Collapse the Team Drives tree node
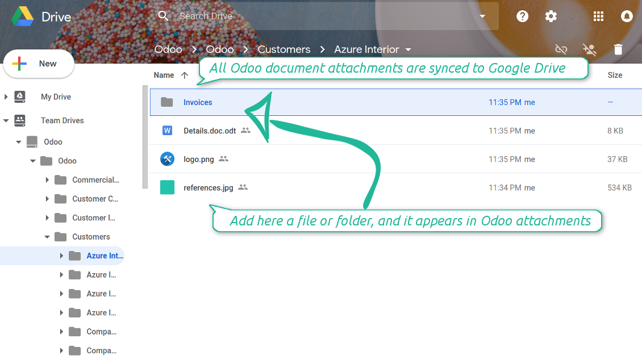642x364 pixels. [6, 121]
